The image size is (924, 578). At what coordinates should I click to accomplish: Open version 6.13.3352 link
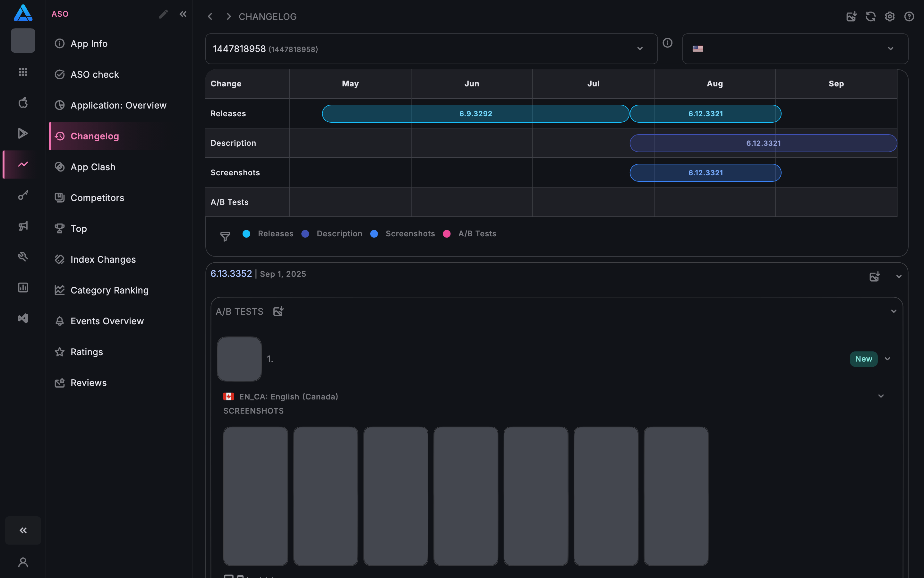click(x=231, y=274)
